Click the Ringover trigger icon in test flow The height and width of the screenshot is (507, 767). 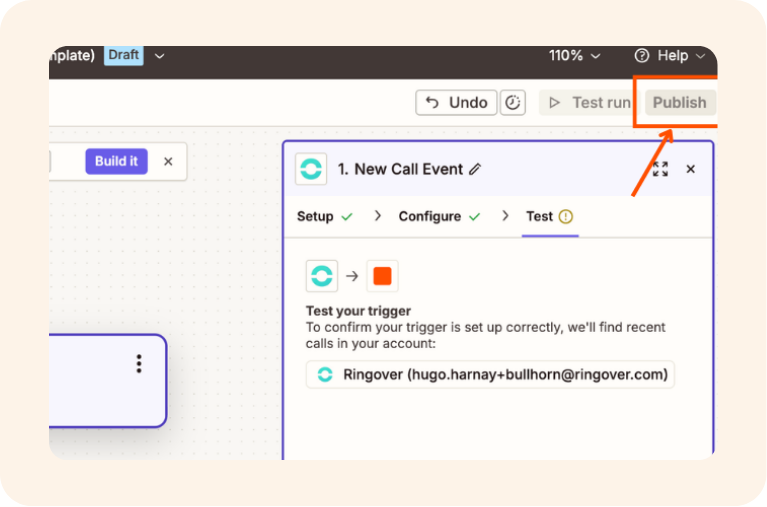tap(322, 276)
